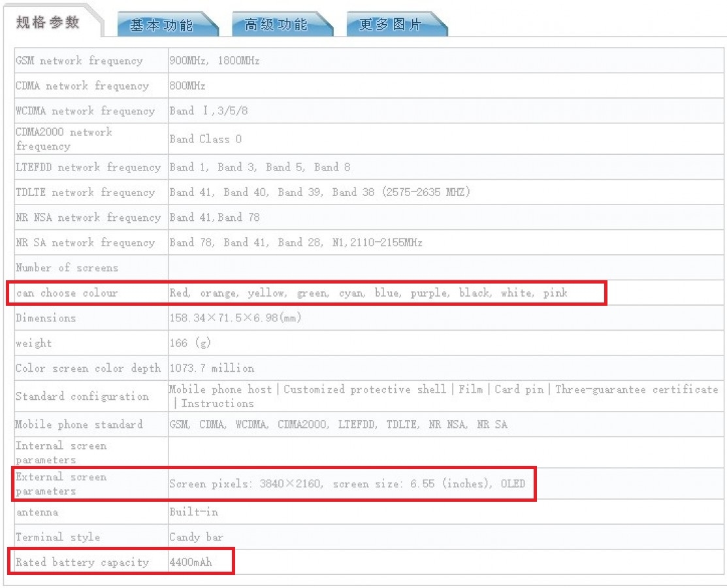Click the 'GSM, CDMA, WCDMA, CDMA2000' standards value

coord(338,424)
